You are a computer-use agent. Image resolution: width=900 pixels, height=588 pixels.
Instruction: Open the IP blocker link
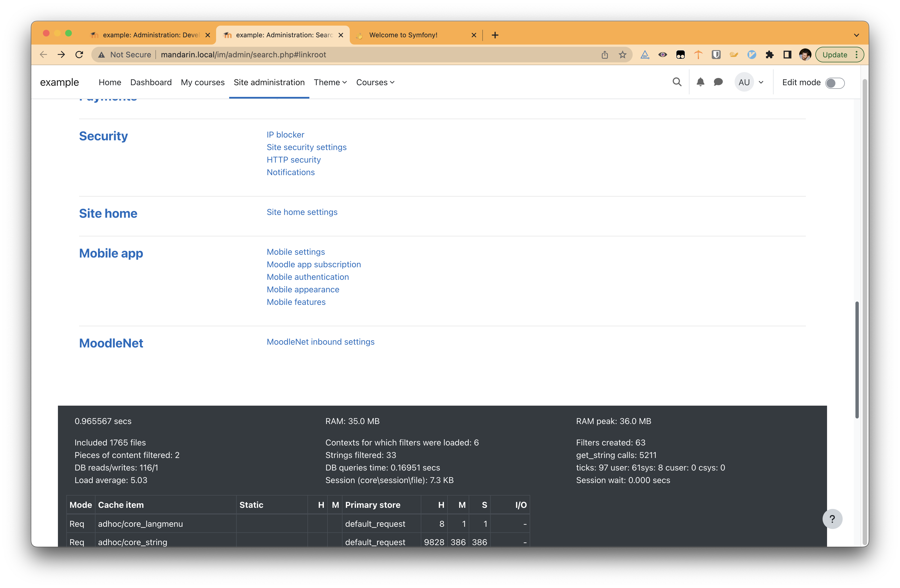pyautogui.click(x=285, y=135)
